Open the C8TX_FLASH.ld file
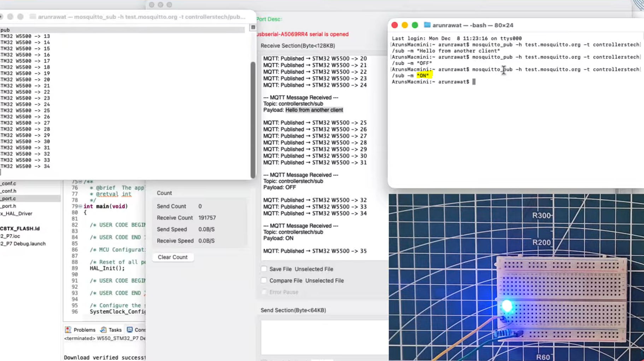644x361 pixels. [x=20, y=228]
